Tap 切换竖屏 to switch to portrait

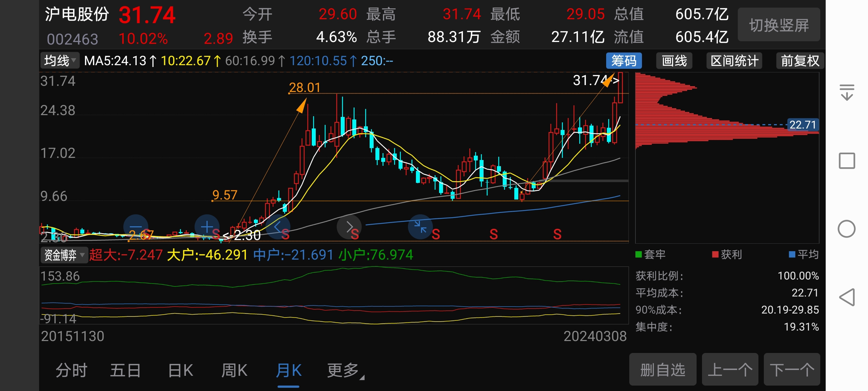[779, 25]
